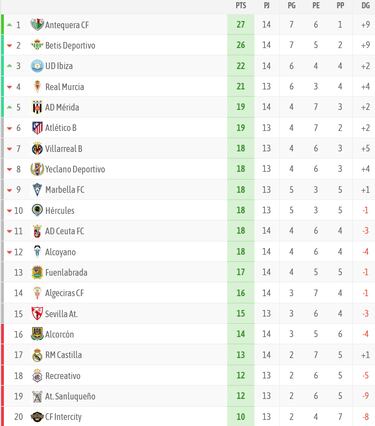Open the Real Murcia team link
The image size is (375, 426).
point(65,87)
